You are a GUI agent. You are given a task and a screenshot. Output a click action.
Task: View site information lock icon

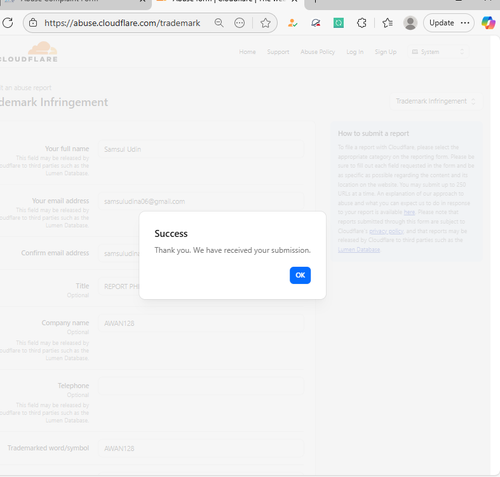[33, 23]
